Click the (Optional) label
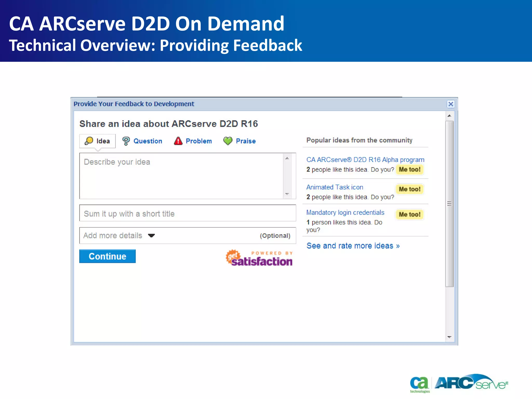 [x=275, y=236]
